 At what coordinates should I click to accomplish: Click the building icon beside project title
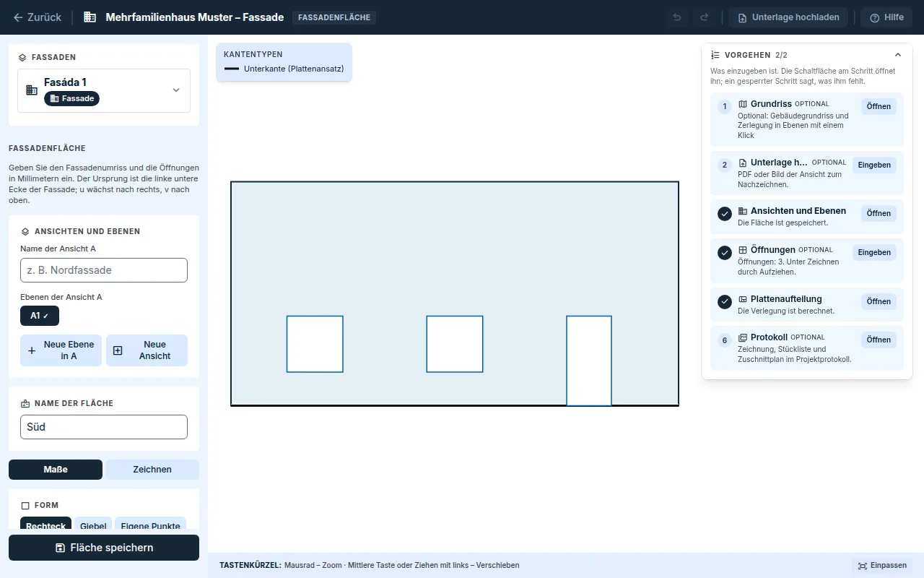(x=90, y=17)
